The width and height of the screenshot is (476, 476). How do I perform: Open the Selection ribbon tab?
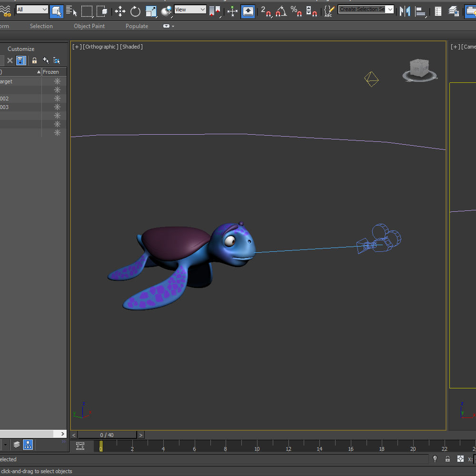pos(41,26)
